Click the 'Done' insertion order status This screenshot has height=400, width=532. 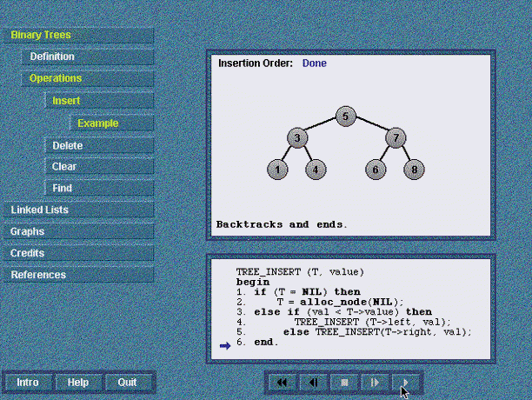click(314, 63)
